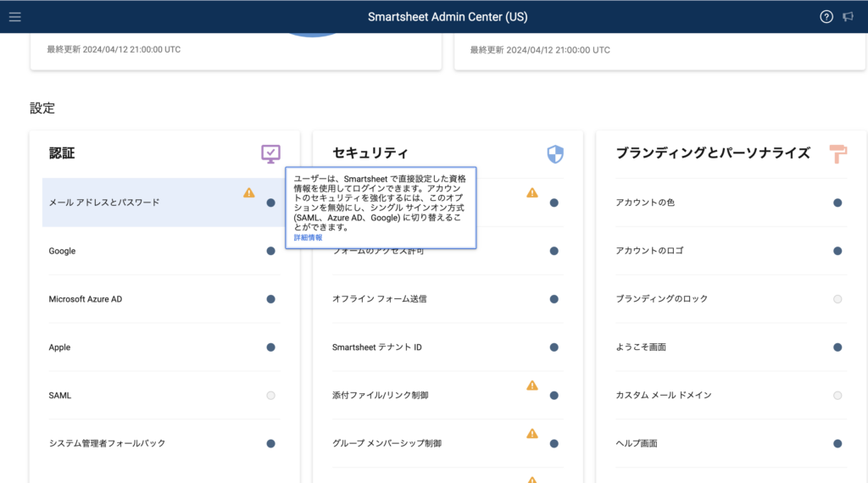Click warning icon on 添付ファイル/リンク制御 row
Screen dimensions: 868x483
click(x=532, y=385)
